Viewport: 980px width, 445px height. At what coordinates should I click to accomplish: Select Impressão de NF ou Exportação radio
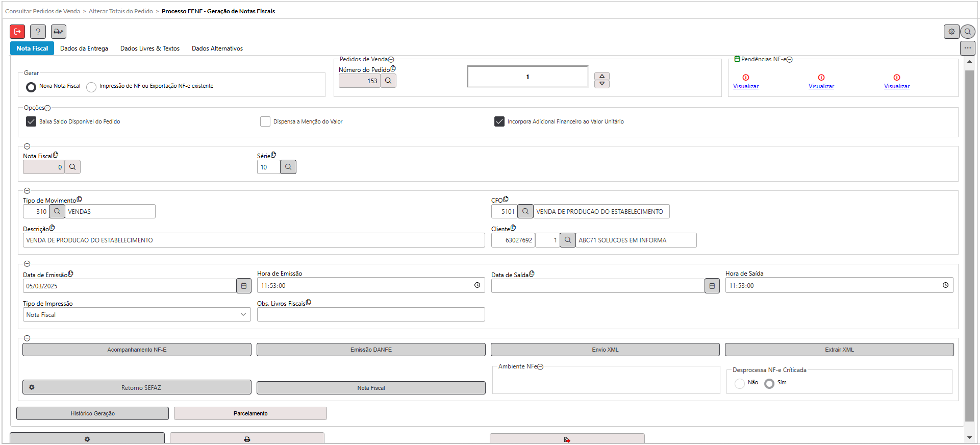pyautogui.click(x=91, y=87)
